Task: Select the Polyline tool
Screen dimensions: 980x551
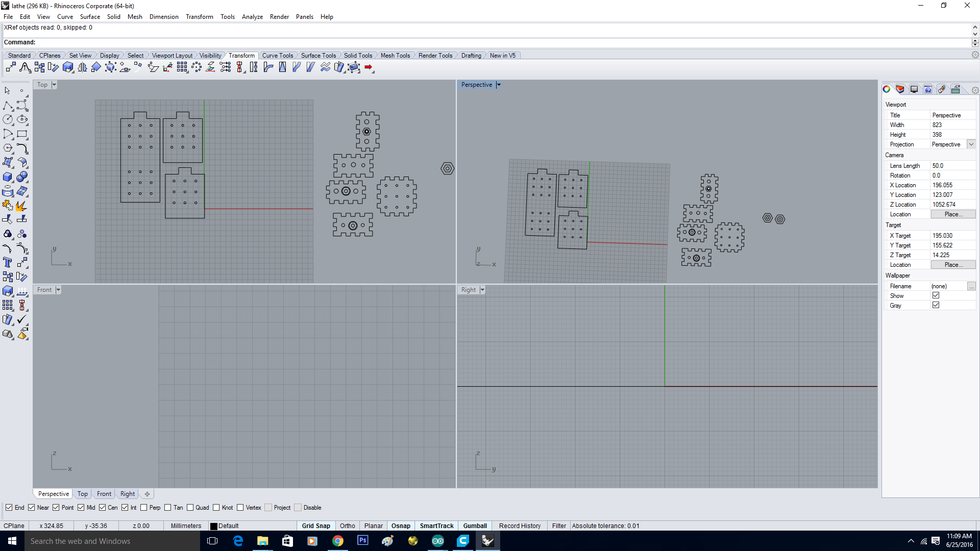Action: coord(8,106)
